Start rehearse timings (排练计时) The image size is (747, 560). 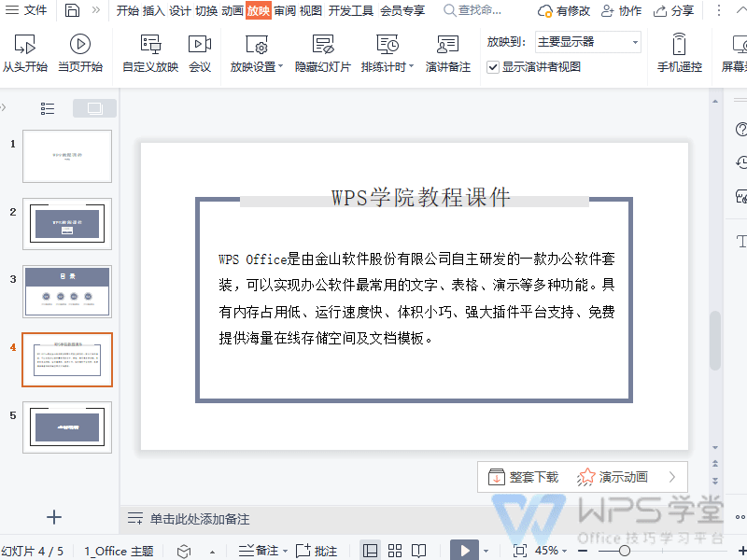(x=387, y=53)
